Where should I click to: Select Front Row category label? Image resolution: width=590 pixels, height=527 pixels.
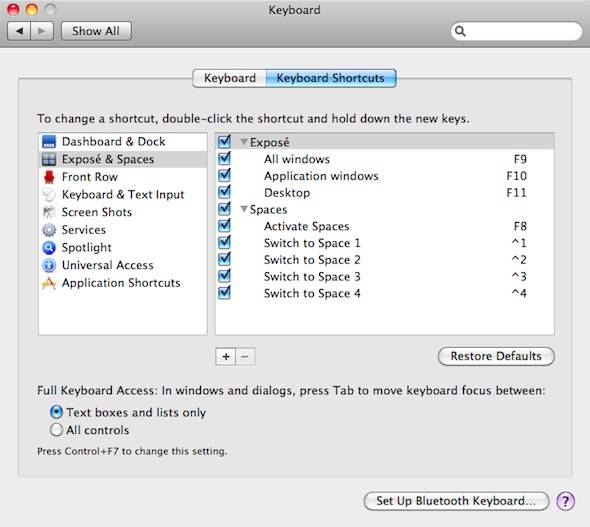pyautogui.click(x=90, y=177)
